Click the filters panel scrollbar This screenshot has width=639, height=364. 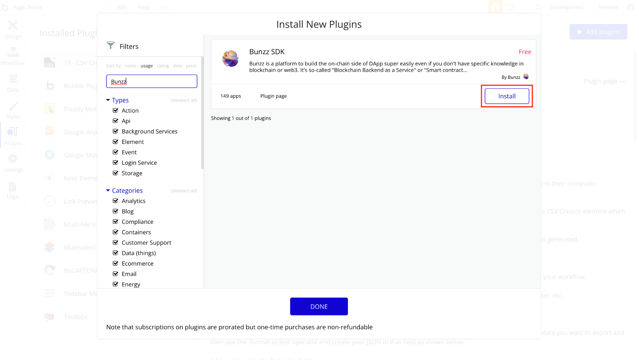pos(202,113)
